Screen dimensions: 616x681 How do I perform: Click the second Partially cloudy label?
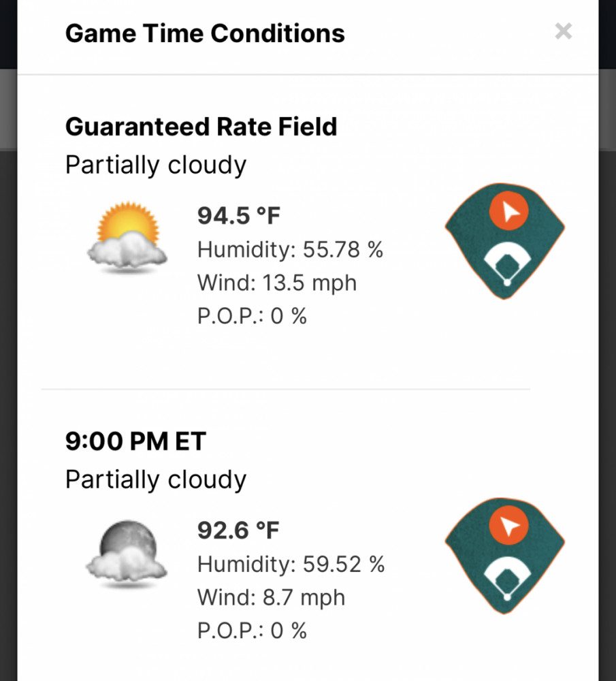pos(156,480)
